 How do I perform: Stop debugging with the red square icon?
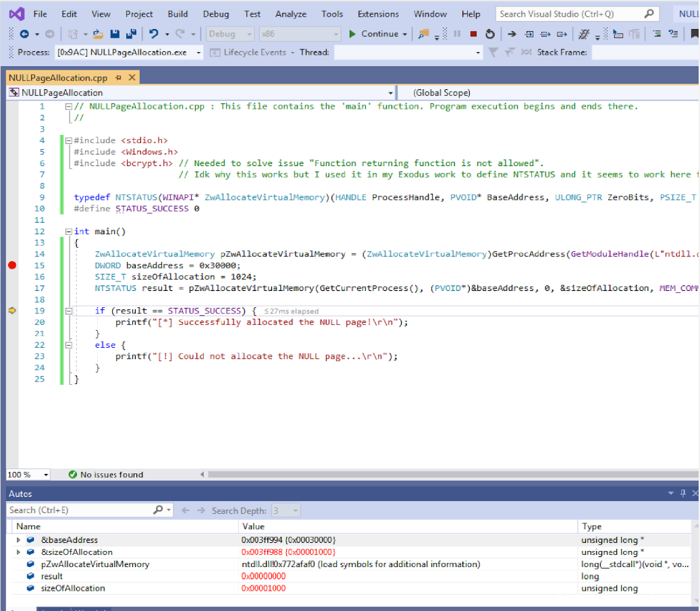[x=473, y=34]
